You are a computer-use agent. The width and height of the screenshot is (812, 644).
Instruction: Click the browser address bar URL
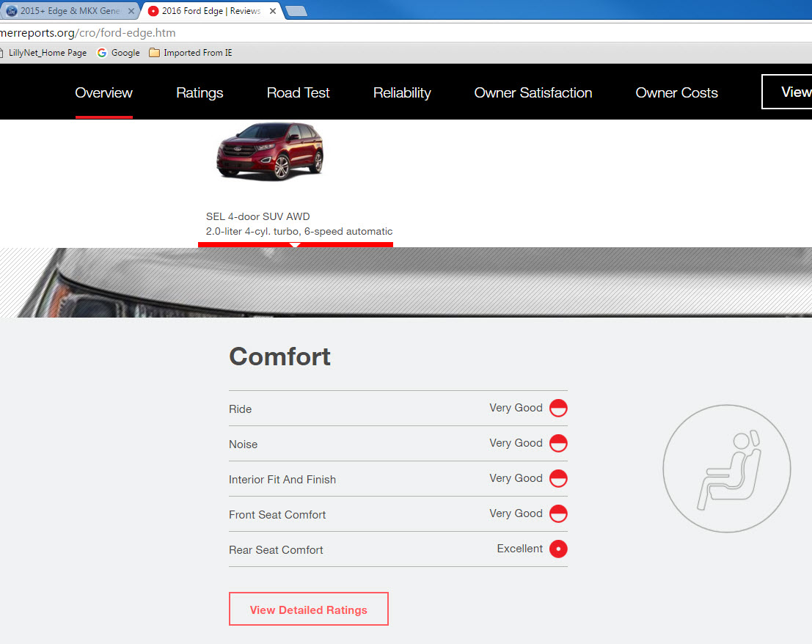tap(88, 33)
